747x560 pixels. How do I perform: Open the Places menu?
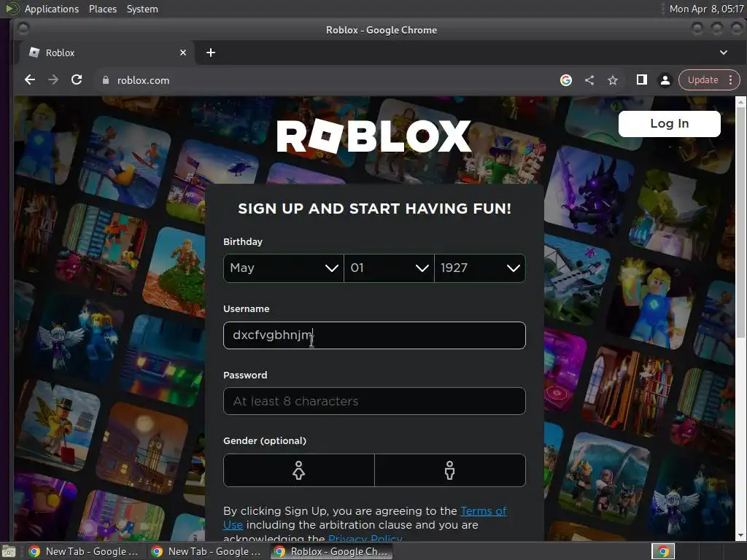(102, 9)
